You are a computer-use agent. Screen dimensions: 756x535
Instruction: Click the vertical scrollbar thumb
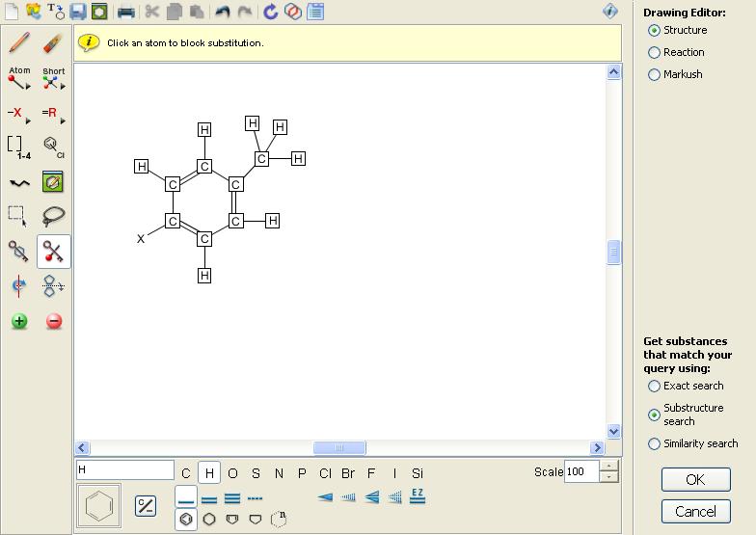[x=613, y=253]
